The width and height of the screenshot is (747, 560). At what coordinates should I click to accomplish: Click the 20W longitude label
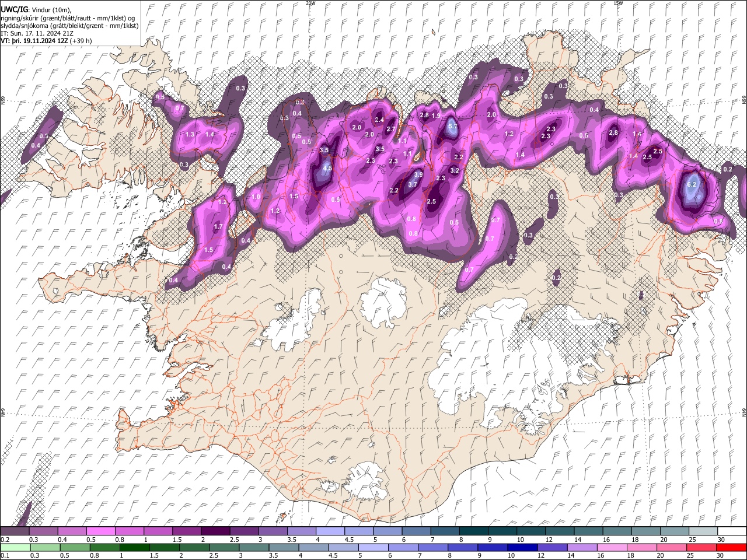click(x=310, y=3)
